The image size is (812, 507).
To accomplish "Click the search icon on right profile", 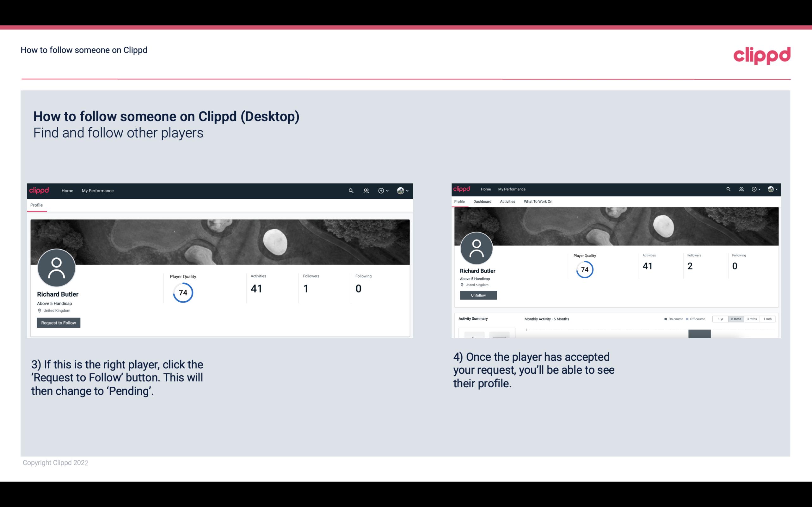I will click(729, 189).
